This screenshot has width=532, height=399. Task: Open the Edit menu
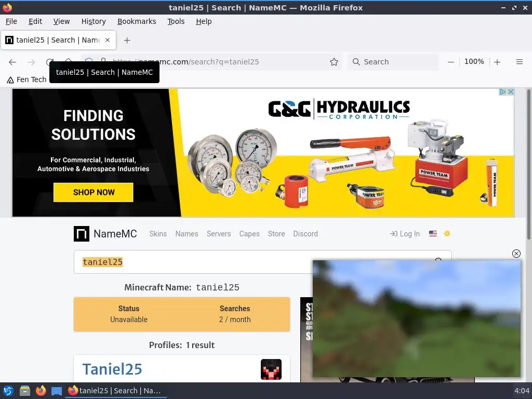click(x=35, y=21)
